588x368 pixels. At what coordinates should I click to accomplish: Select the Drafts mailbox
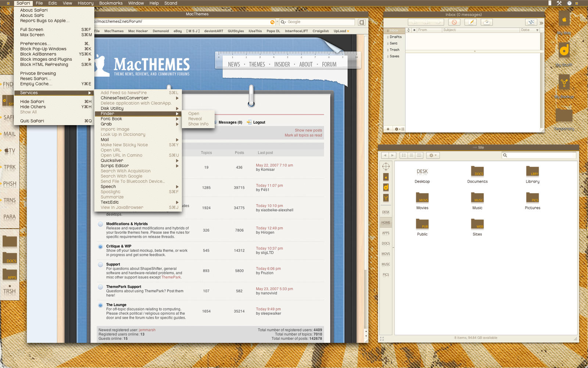click(395, 37)
